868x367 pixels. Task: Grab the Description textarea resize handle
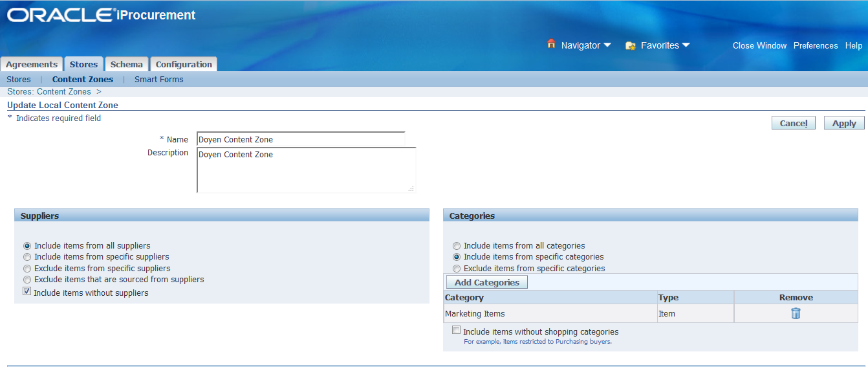coord(411,188)
